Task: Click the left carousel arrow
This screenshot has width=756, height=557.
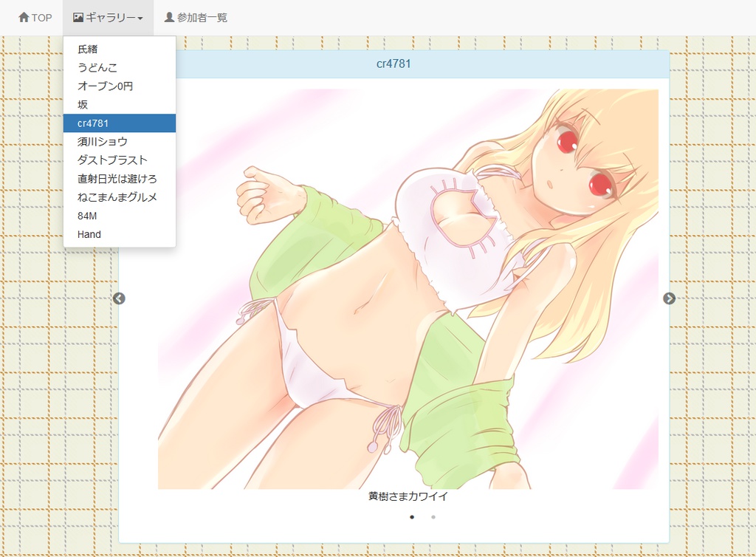Action: pos(120,298)
